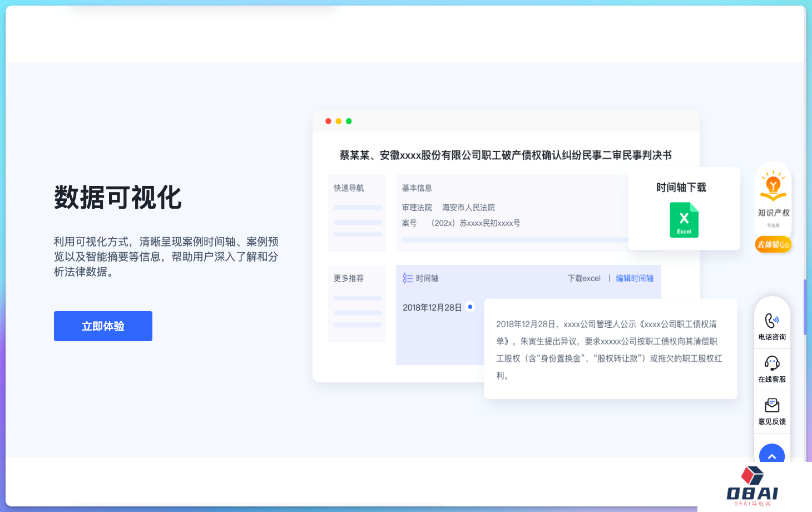Open 在线客服 headset icon
This screenshot has width=812, height=512.
point(772,363)
